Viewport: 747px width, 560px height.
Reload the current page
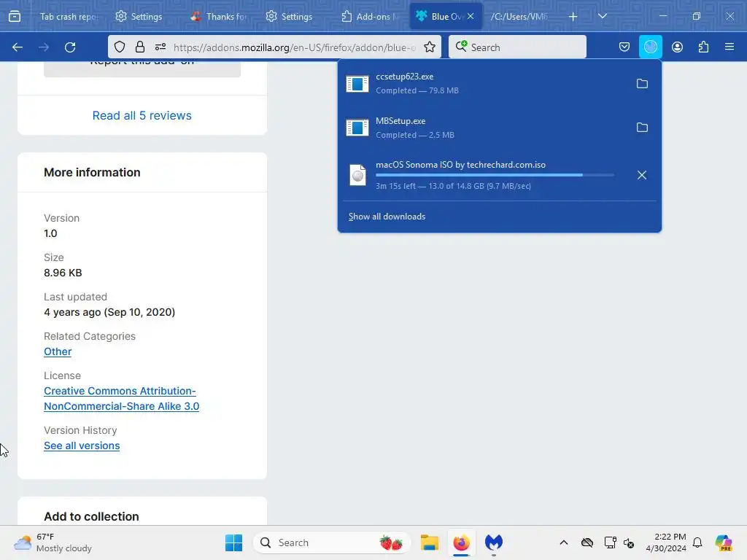70,47
